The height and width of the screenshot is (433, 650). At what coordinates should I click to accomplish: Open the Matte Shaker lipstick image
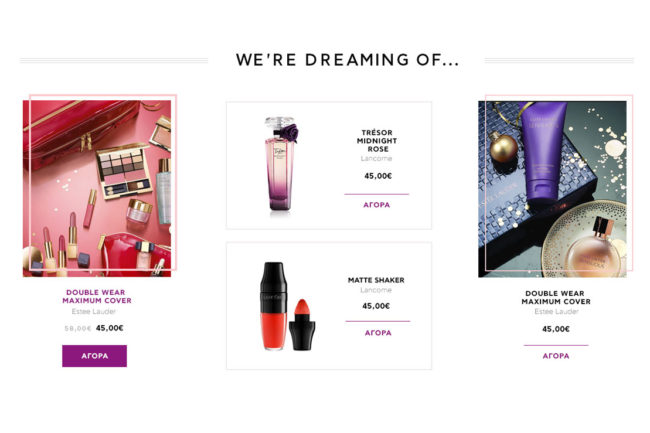point(287,306)
